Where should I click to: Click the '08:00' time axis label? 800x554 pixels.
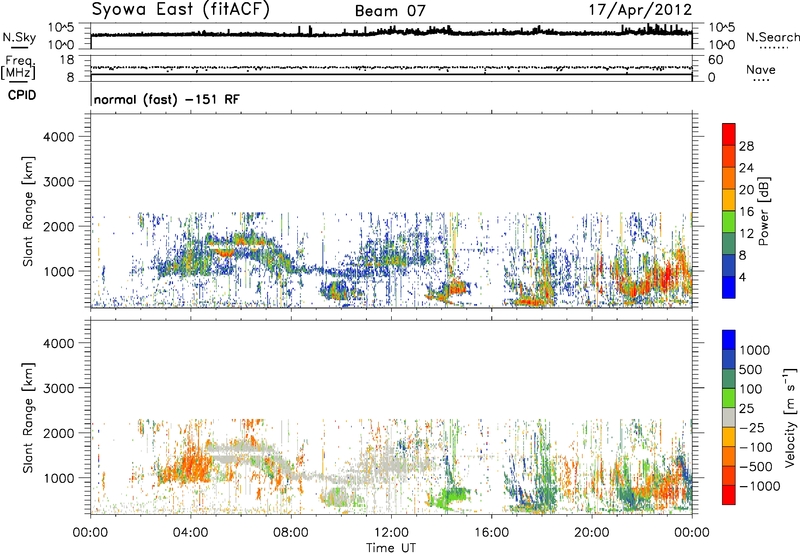[x=291, y=533]
